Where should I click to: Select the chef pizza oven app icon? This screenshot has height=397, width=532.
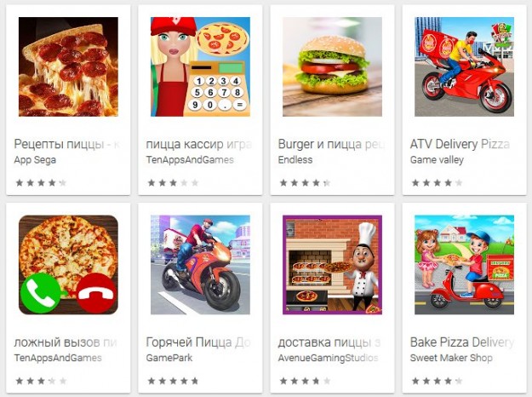pos(332,265)
